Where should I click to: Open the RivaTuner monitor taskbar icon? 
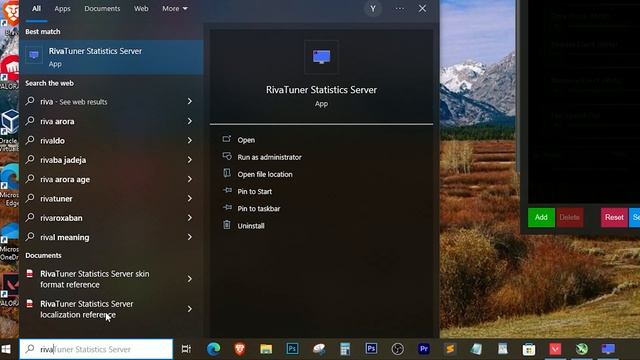(608, 349)
